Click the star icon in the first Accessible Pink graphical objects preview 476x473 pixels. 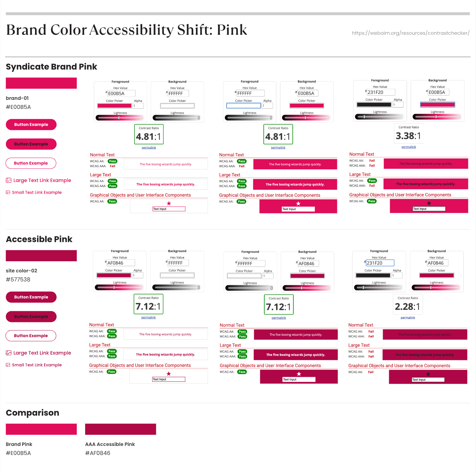pyautogui.click(x=169, y=373)
